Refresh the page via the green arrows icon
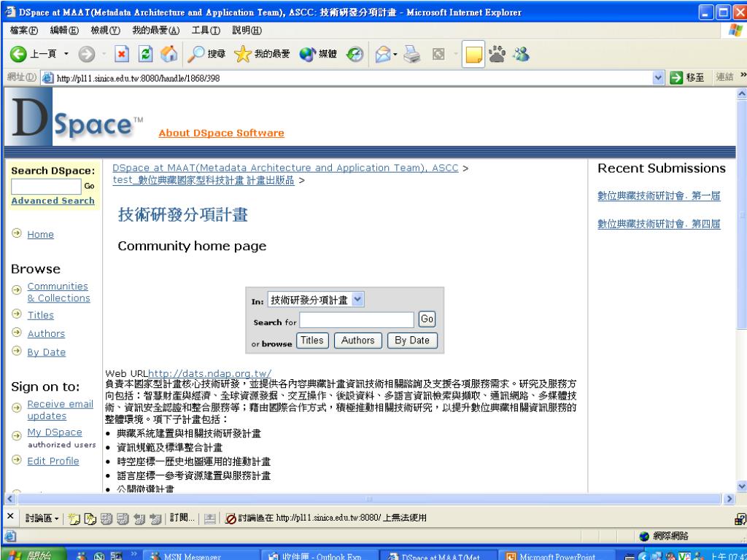747x560 pixels. click(x=145, y=54)
